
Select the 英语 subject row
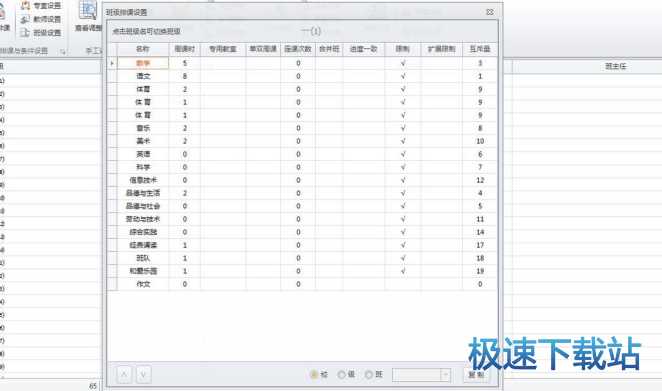302,154
